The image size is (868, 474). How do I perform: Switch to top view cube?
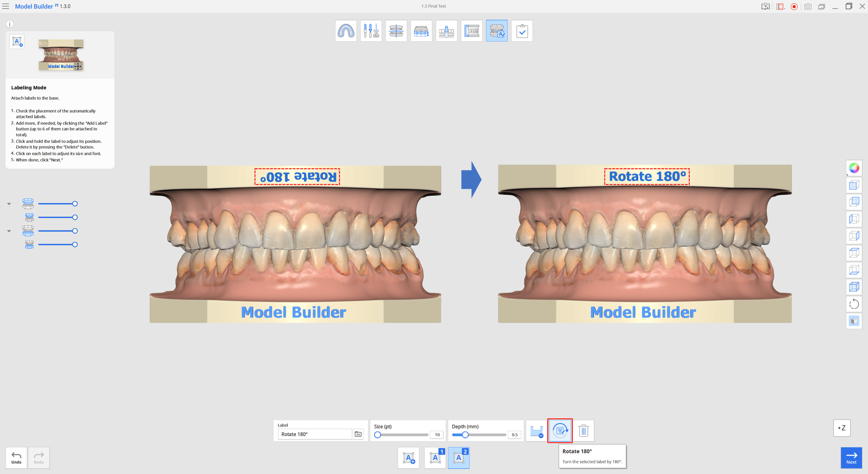tap(854, 253)
